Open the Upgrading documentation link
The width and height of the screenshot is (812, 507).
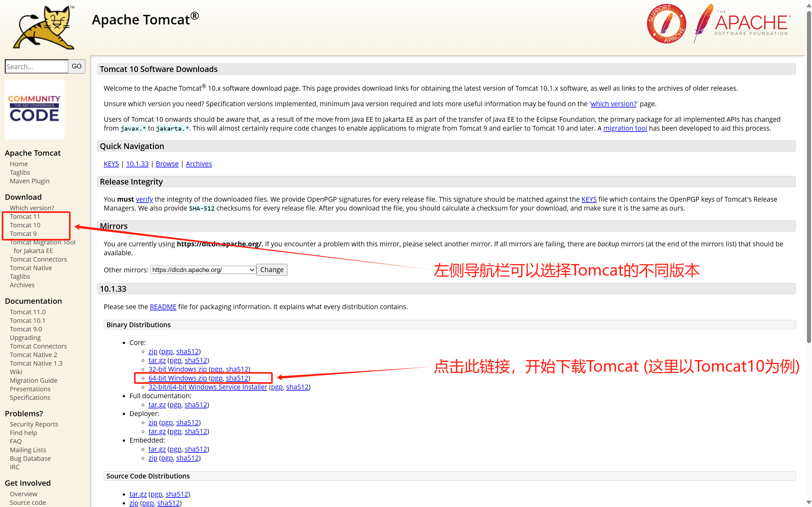[25, 338]
